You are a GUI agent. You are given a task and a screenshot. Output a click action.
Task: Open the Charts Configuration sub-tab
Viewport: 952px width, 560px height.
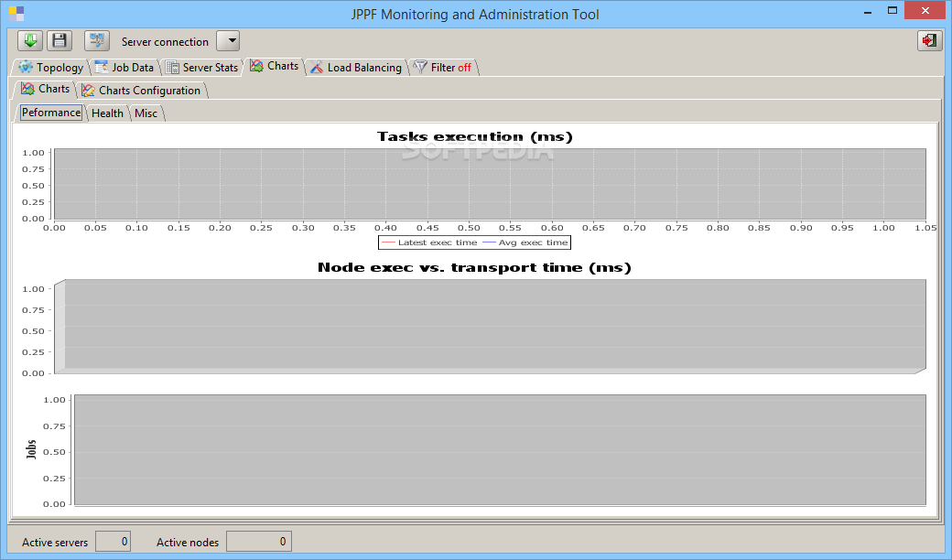tap(142, 91)
